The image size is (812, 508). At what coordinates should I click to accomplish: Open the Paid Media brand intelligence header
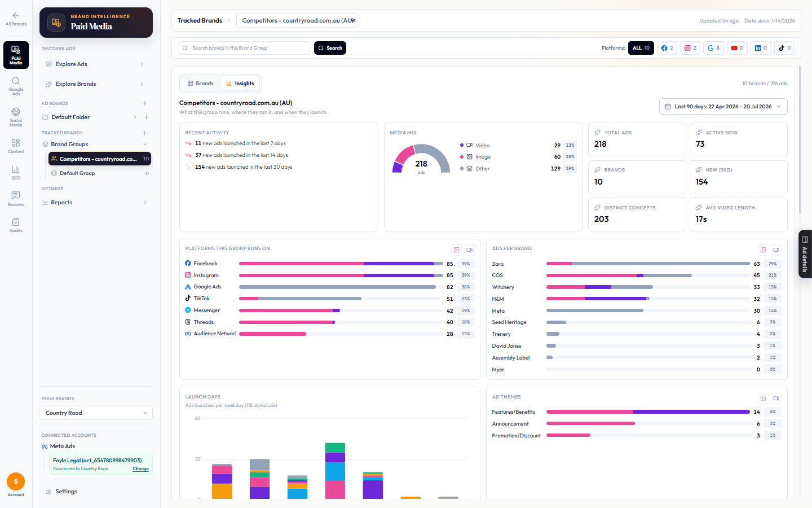(96, 23)
